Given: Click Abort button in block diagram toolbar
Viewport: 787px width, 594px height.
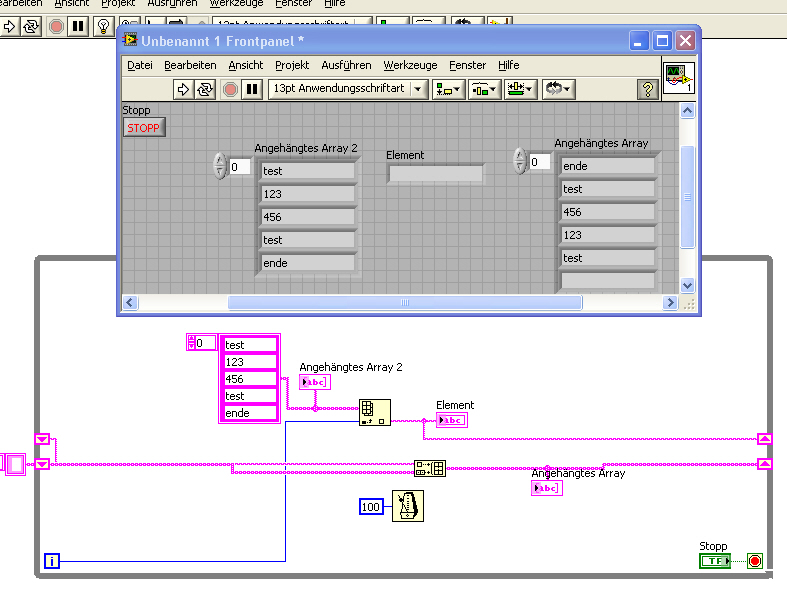Looking at the screenshot, I should (56, 26).
